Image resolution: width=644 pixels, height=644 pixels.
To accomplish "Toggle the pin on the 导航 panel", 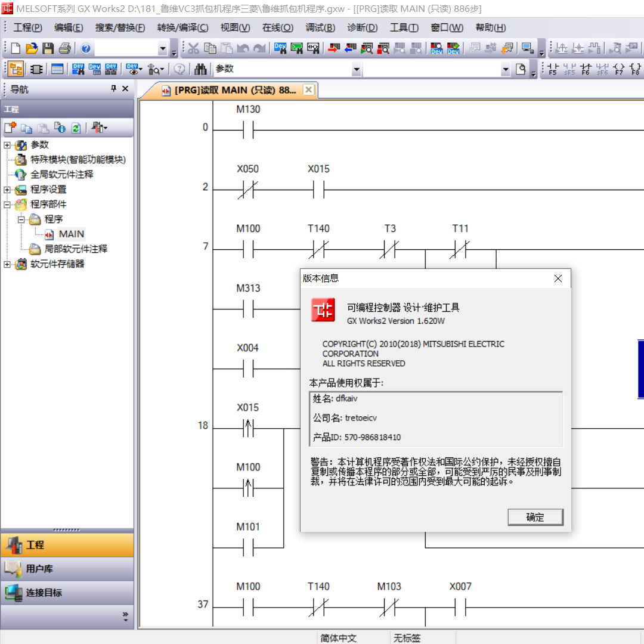I will point(114,88).
